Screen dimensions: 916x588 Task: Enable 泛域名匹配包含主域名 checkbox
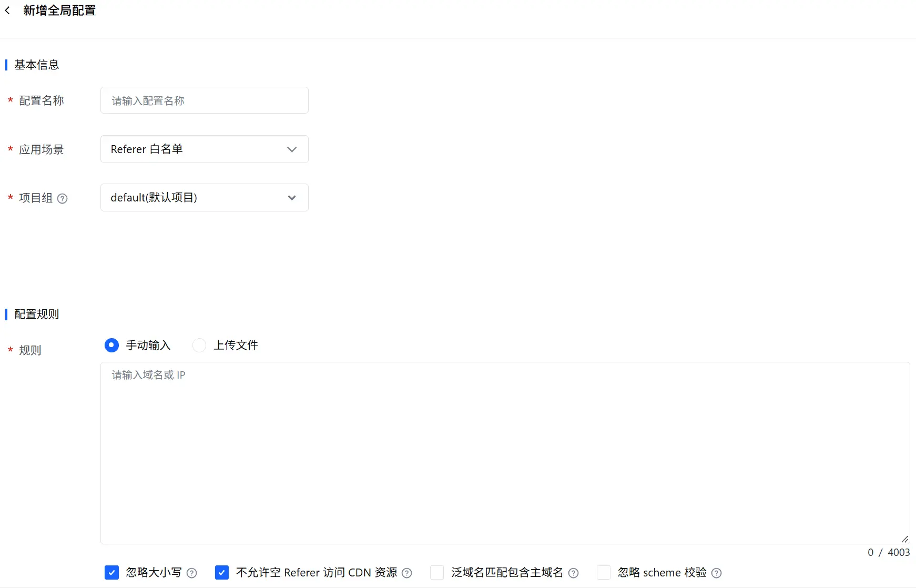(x=437, y=572)
